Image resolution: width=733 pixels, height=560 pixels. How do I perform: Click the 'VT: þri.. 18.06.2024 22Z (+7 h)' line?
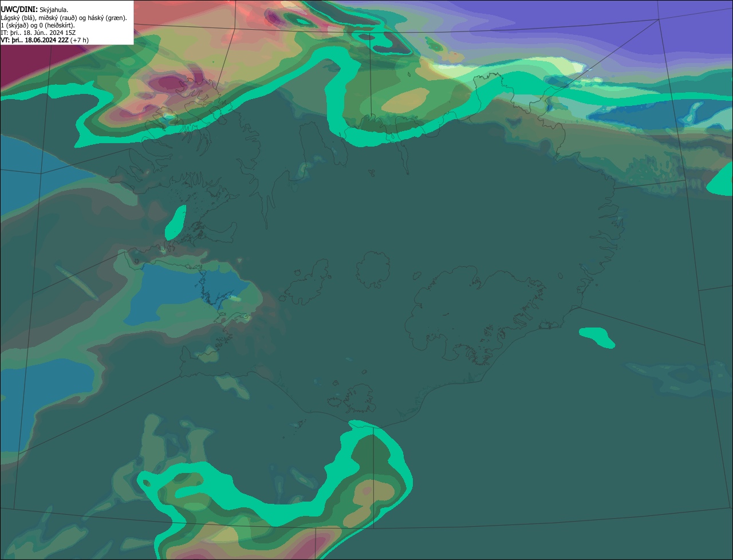pos(45,40)
